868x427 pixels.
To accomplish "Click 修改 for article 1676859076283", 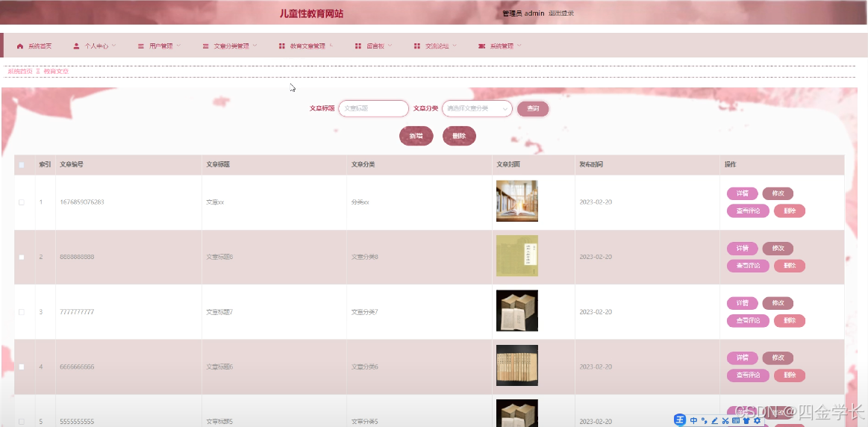I will click(778, 193).
